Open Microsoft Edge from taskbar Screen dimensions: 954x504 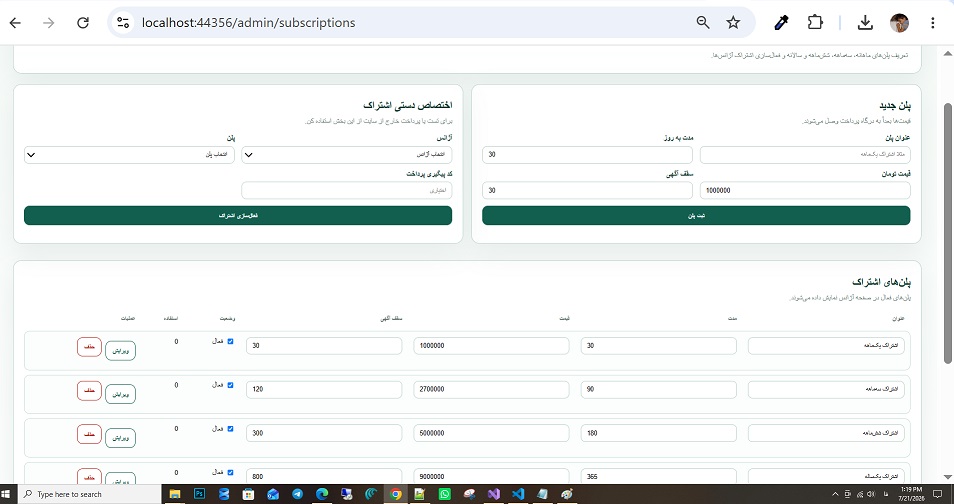click(322, 494)
